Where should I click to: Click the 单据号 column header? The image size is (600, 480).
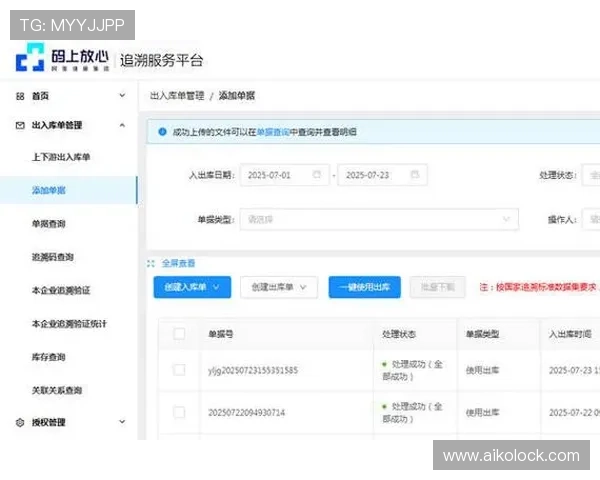coord(221,334)
